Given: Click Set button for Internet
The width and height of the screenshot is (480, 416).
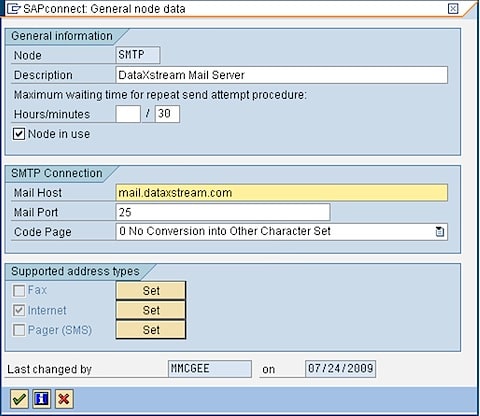Looking at the screenshot, I should [151, 310].
